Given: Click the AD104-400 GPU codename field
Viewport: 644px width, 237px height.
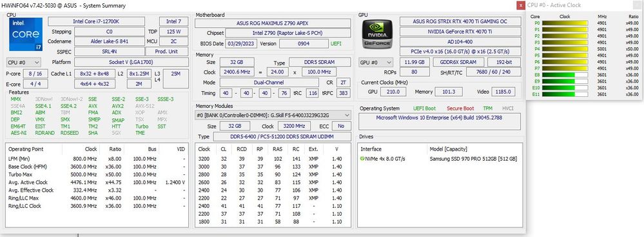Looking at the screenshot, I should click(x=460, y=41).
